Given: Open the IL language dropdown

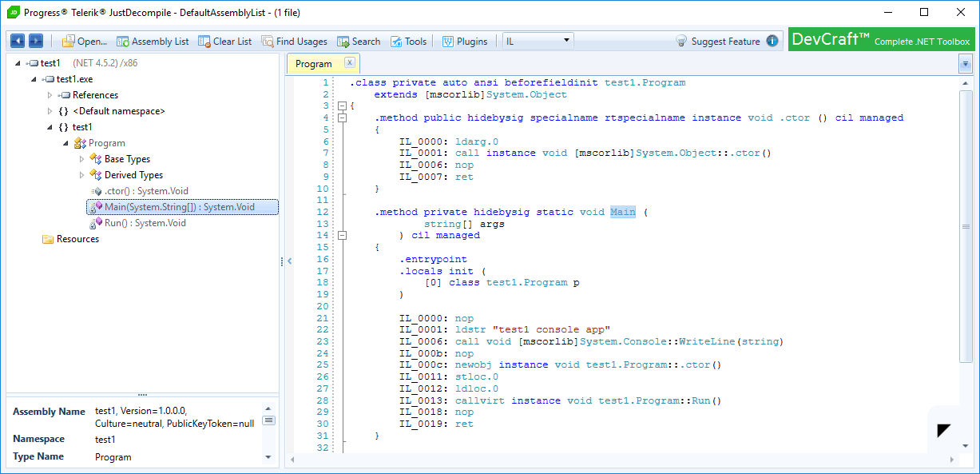Looking at the screenshot, I should coord(538,41).
